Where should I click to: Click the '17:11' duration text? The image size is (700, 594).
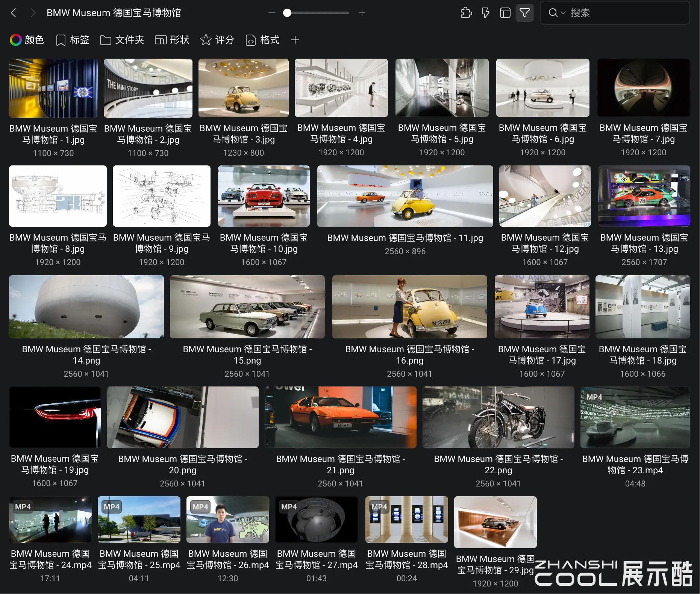click(50, 578)
